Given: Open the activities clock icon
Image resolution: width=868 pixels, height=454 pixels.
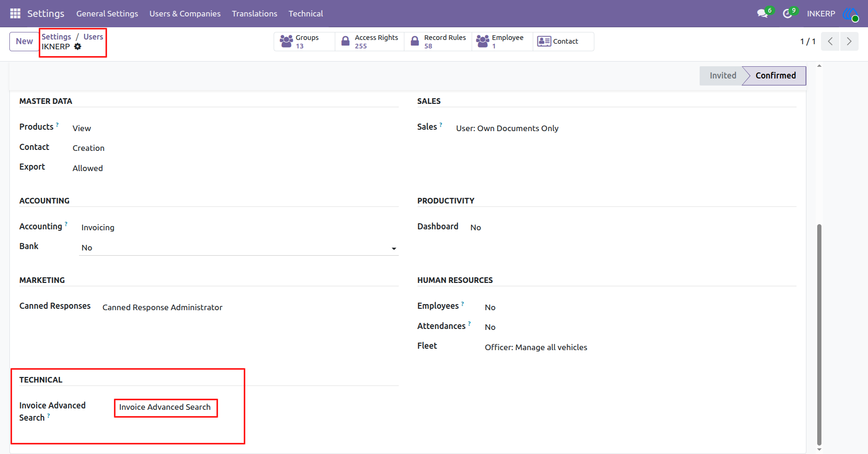Looking at the screenshot, I should pyautogui.click(x=787, y=14).
